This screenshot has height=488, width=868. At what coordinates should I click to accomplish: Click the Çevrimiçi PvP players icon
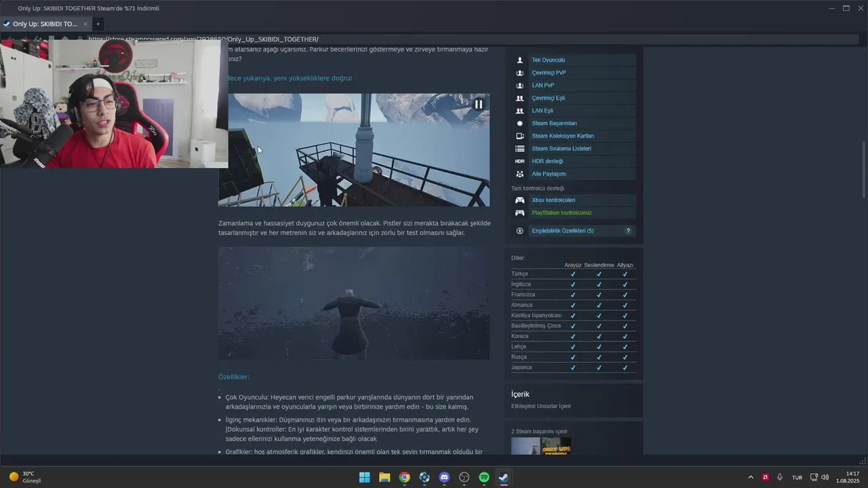[x=520, y=73]
